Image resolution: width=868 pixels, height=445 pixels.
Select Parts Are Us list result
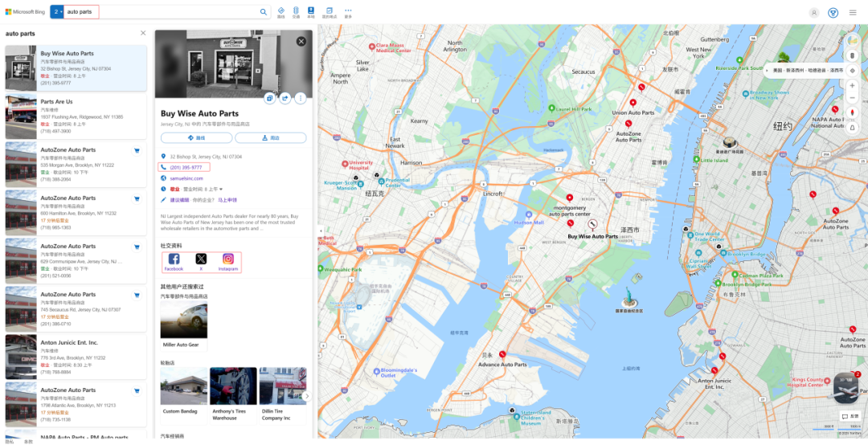[x=76, y=116]
